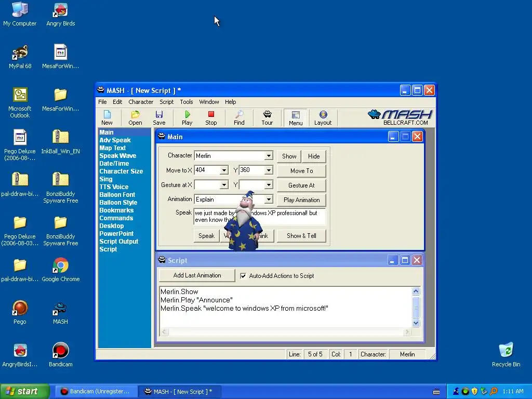Select the Google Chrome desktop shortcut
The image size is (532, 399).
(61, 270)
